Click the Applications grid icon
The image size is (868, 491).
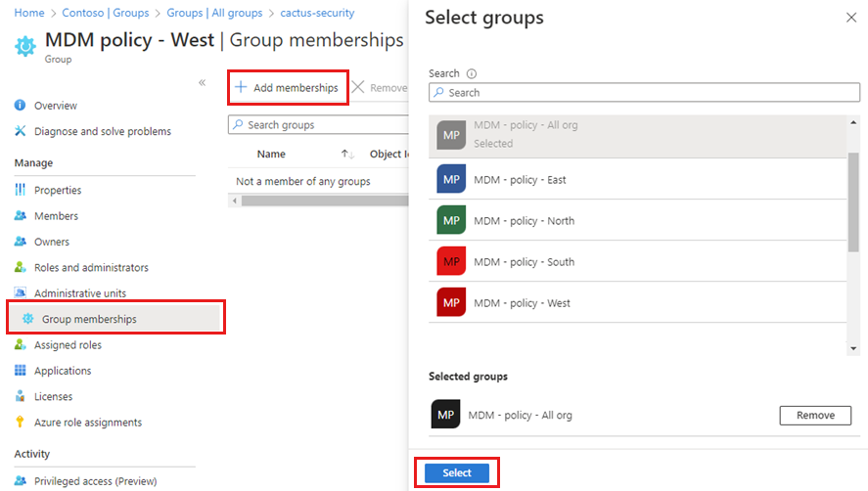tap(21, 371)
